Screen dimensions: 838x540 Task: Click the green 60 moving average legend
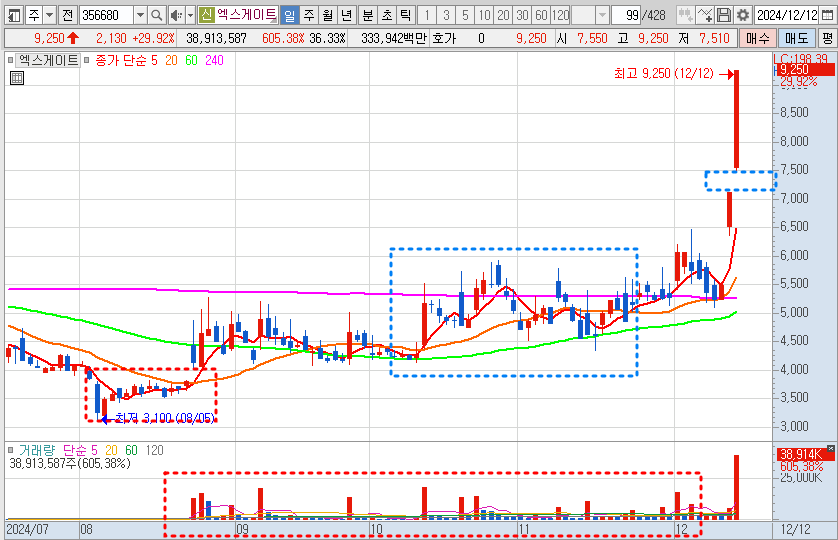tap(191, 60)
